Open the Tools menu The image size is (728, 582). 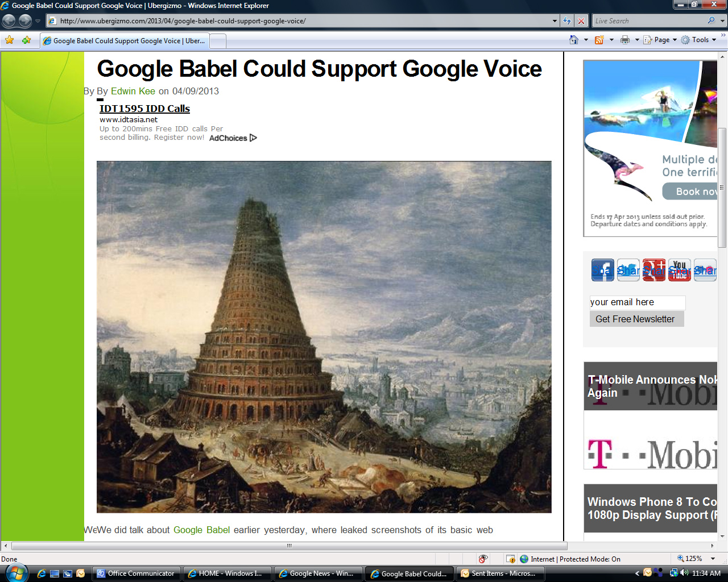(699, 40)
